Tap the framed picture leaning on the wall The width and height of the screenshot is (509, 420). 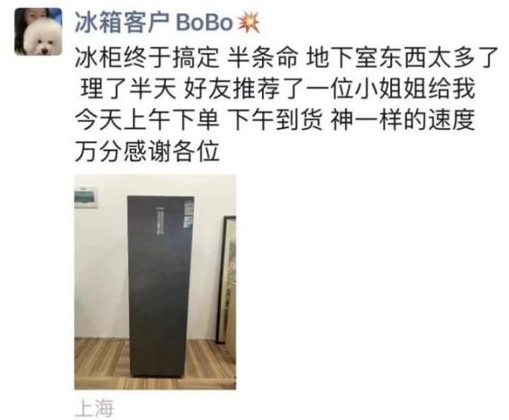point(227,279)
